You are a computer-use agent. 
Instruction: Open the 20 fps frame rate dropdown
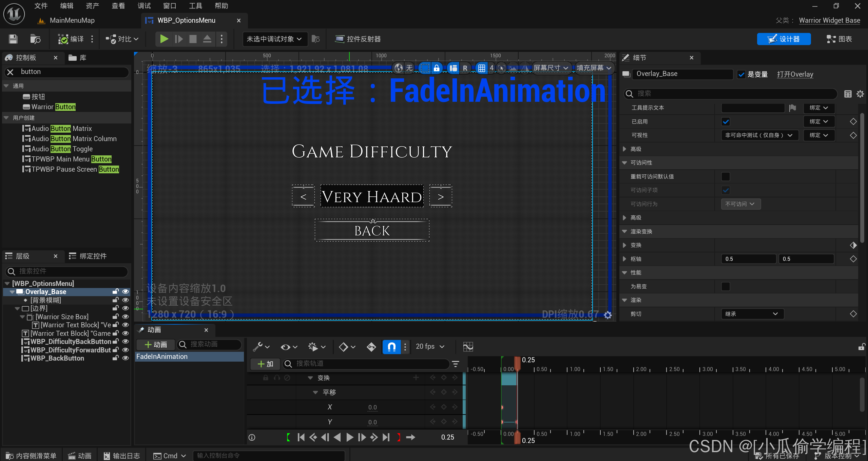tap(430, 346)
